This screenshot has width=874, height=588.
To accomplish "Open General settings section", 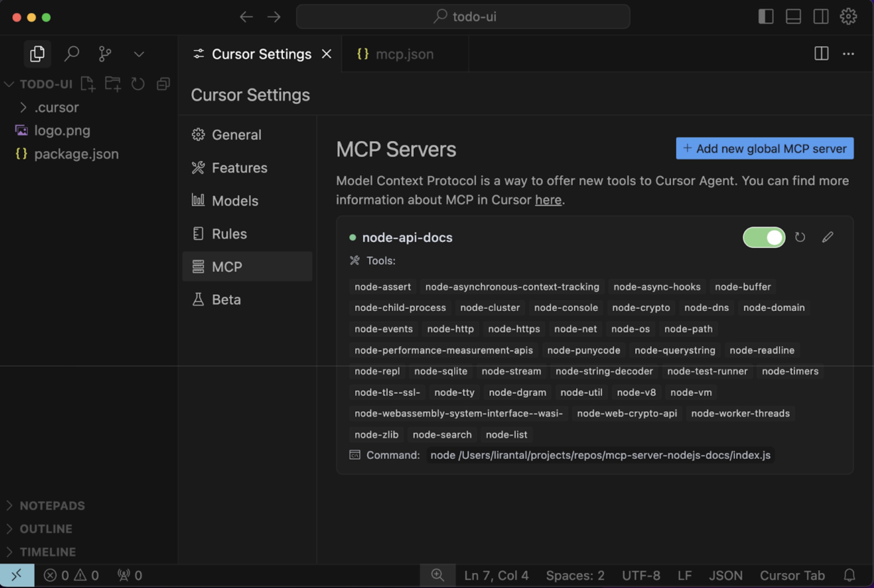I will click(247, 134).
